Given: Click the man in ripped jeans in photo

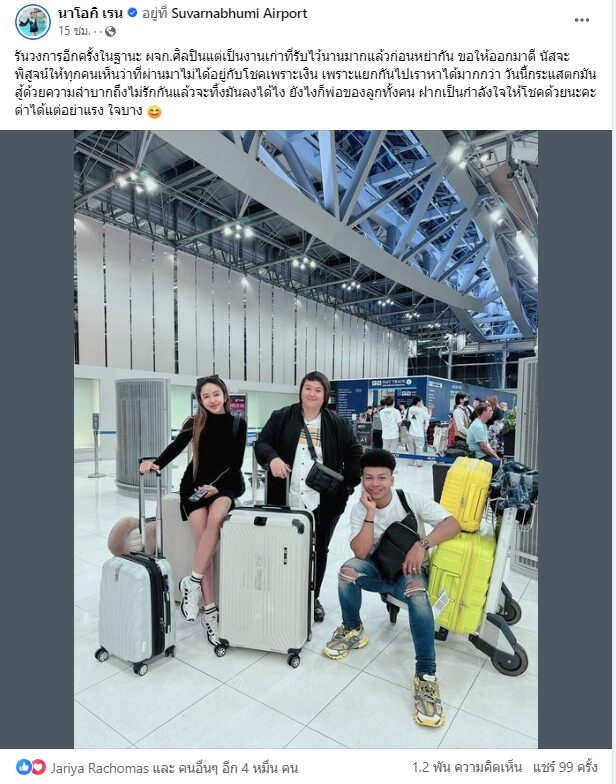Looking at the screenshot, I should (392, 580).
